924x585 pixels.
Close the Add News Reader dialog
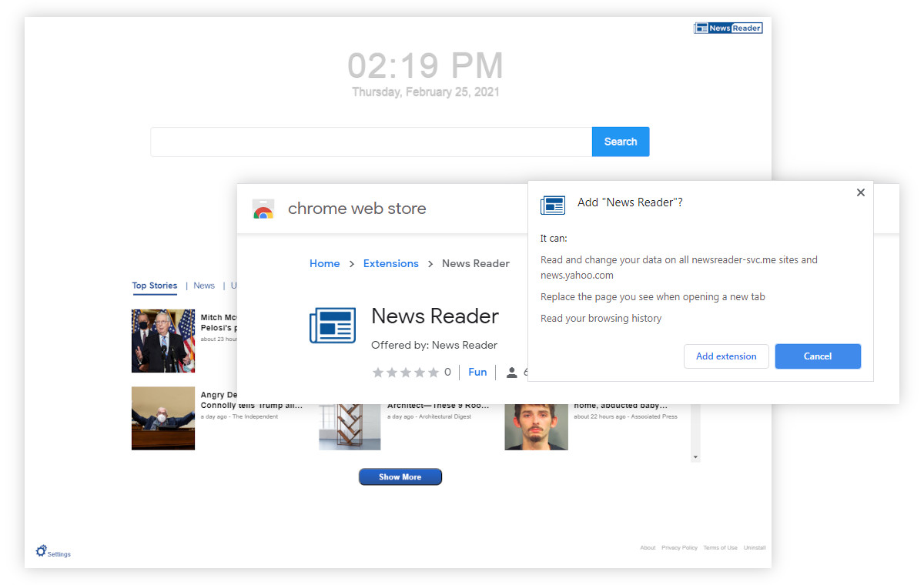coord(860,192)
